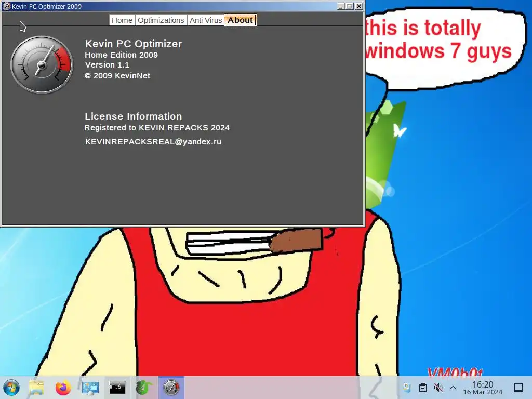The height and width of the screenshot is (399, 532).
Task: Click the show desktop button in tray
Action: coord(518,388)
